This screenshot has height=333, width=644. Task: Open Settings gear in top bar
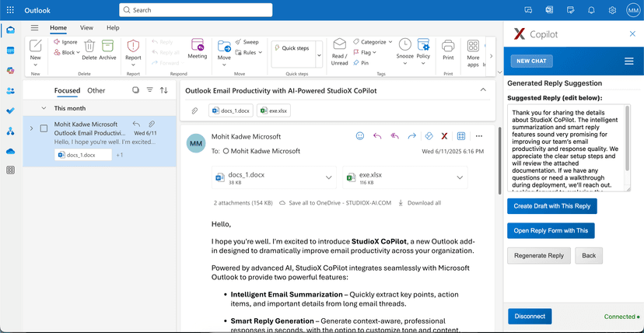[612, 10]
